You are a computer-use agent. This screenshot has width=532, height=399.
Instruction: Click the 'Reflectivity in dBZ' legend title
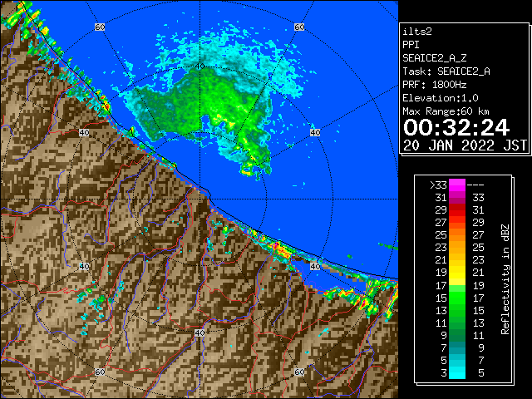tap(505, 279)
